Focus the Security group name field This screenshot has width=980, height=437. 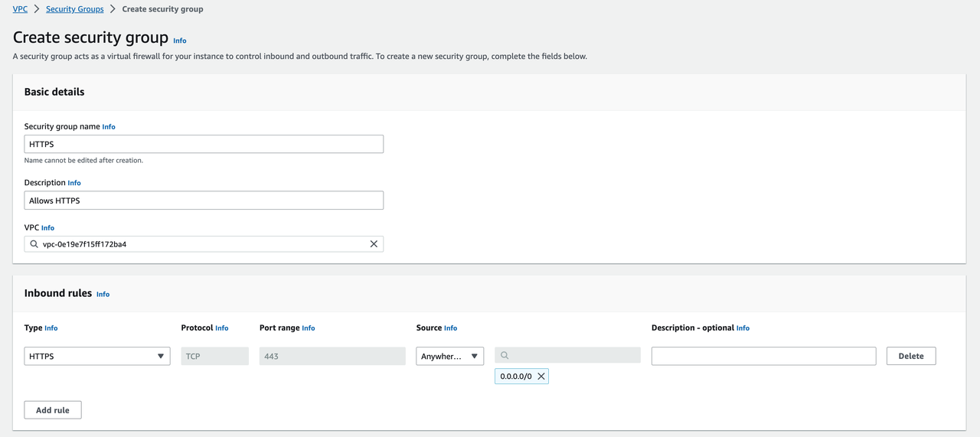click(204, 144)
